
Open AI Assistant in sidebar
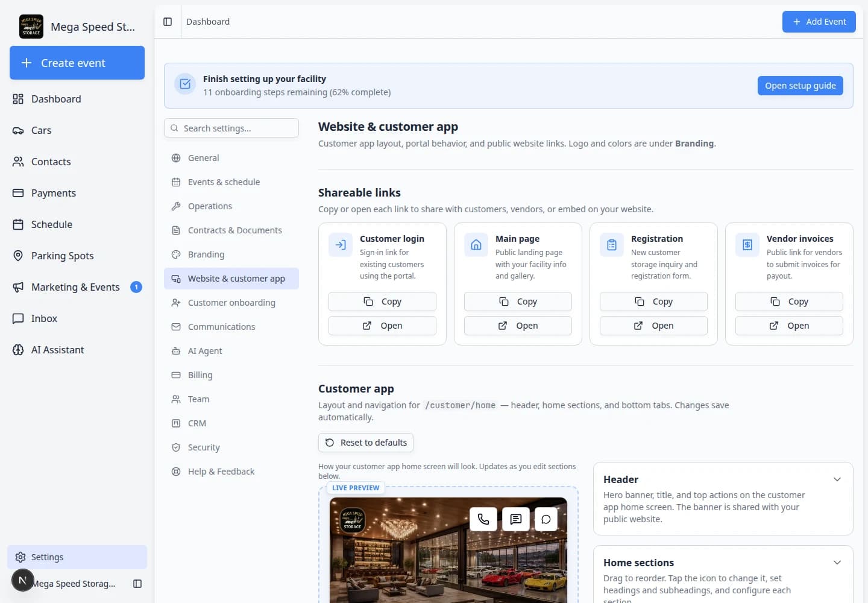coord(77,350)
